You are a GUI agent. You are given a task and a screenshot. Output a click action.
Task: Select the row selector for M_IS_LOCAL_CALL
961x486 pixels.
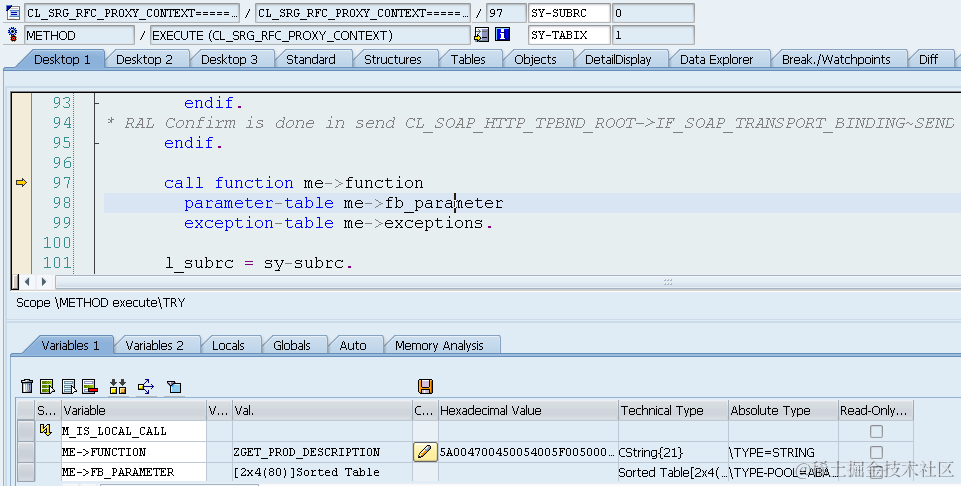(26, 431)
